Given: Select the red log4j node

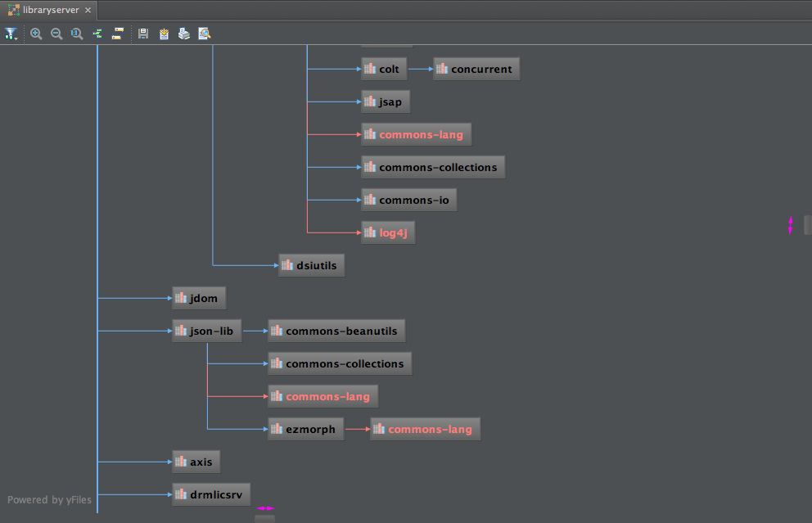Looking at the screenshot, I should tap(388, 232).
